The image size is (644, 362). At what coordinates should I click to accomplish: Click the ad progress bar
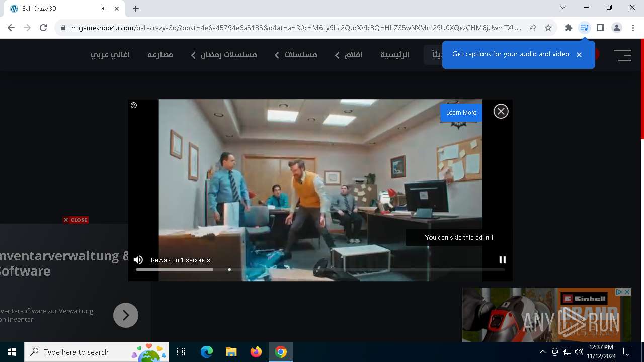click(x=320, y=270)
